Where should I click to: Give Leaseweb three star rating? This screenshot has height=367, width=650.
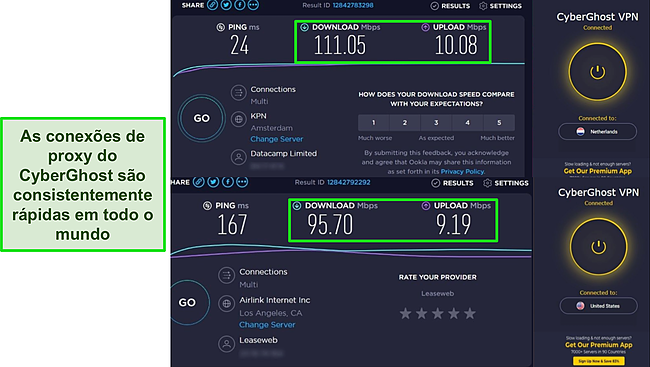[x=438, y=314]
